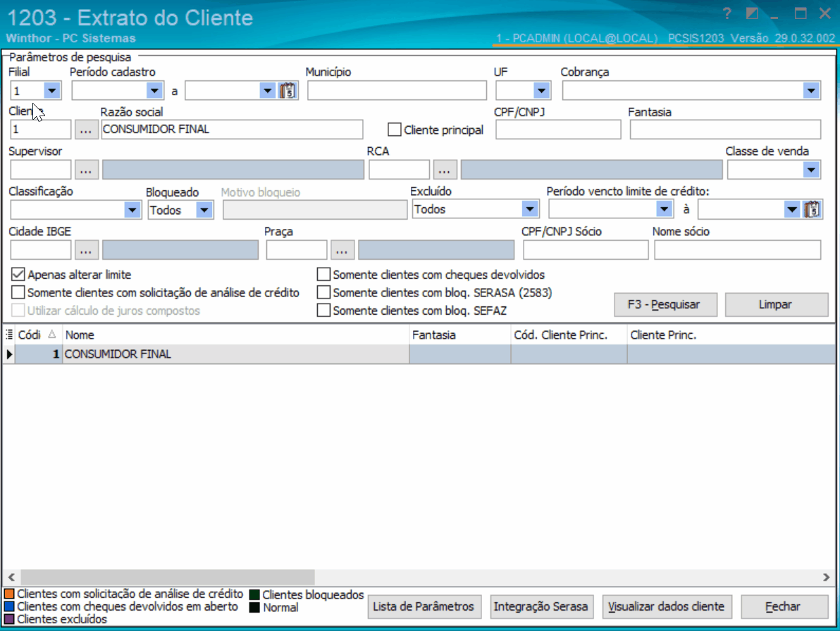This screenshot has width=840, height=631.
Task: Open the Supervisor lookup ellipsis button
Action: click(x=86, y=170)
